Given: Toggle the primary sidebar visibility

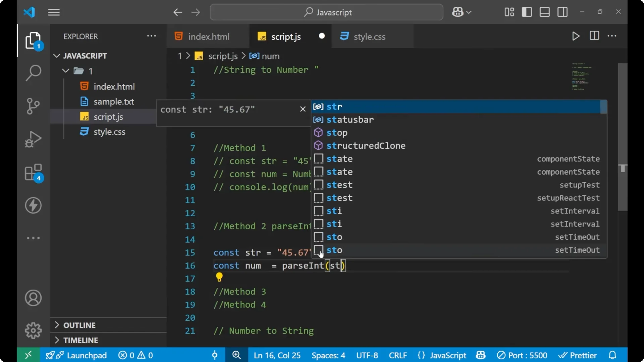Looking at the screenshot, I should pyautogui.click(x=527, y=12).
